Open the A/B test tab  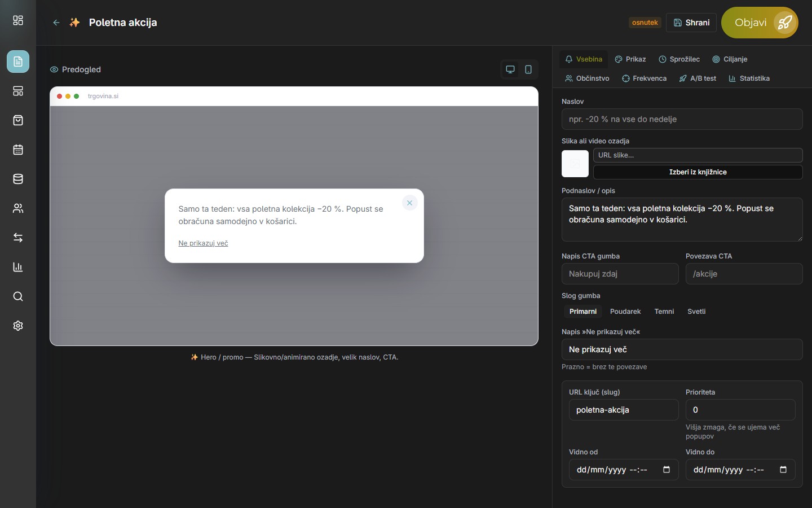(698, 78)
